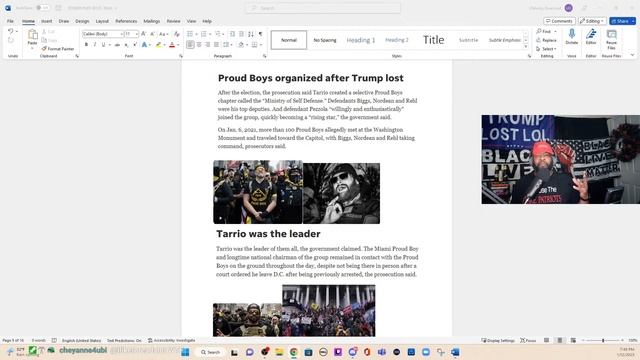Image resolution: width=640 pixels, height=360 pixels.
Task: Expand the Paste options arrow
Action: point(33,48)
